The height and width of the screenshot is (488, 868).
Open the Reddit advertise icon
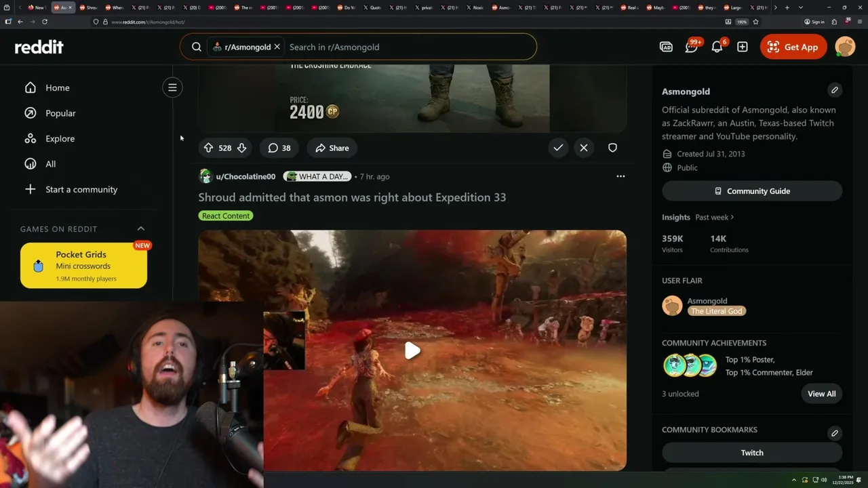pos(666,47)
